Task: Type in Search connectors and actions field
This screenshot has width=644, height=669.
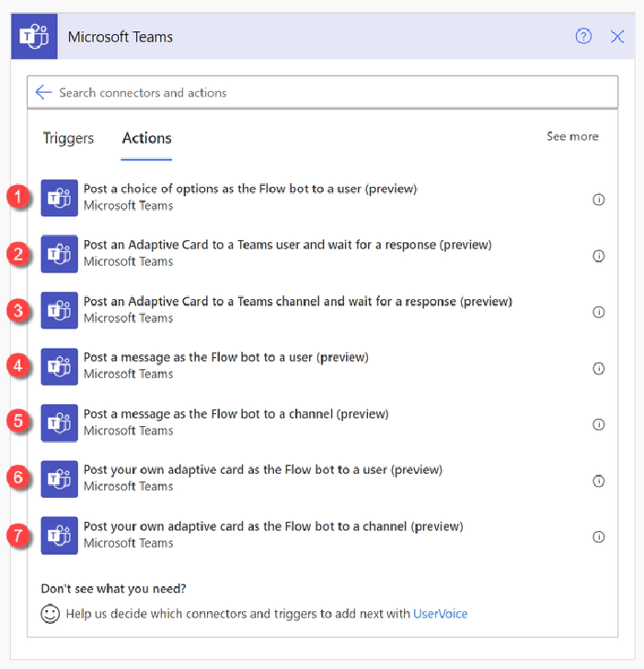Action: coord(322,92)
